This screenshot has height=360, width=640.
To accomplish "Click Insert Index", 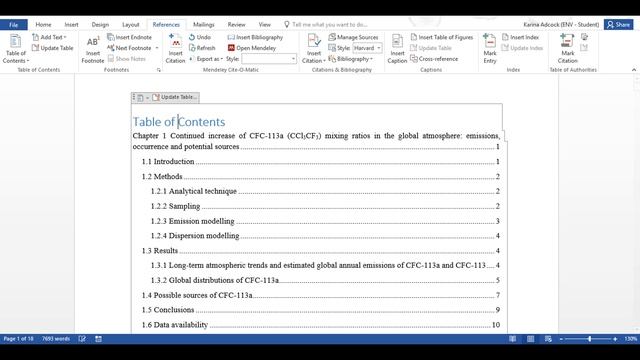I will [520, 37].
